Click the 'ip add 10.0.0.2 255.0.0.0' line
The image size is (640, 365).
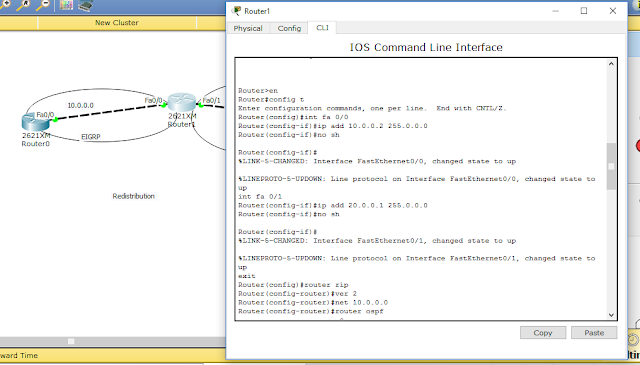point(333,126)
